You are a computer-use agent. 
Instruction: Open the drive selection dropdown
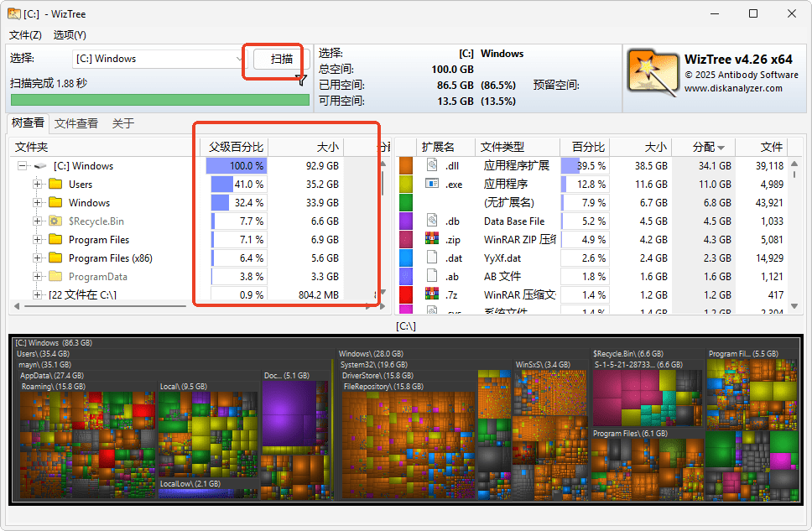point(241,60)
